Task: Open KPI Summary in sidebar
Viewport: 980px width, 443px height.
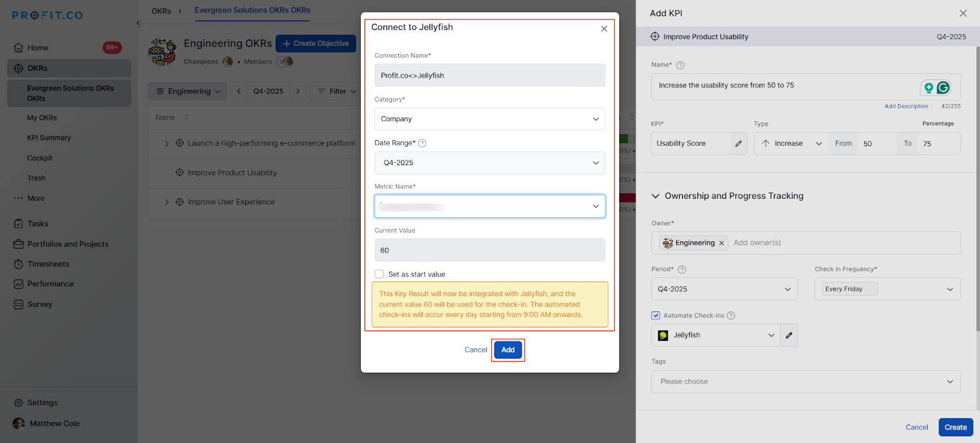Action: tap(49, 138)
